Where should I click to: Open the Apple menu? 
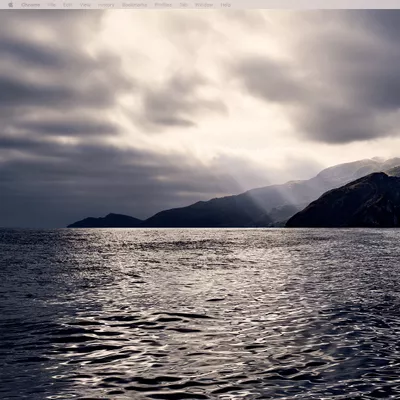[x=10, y=5]
